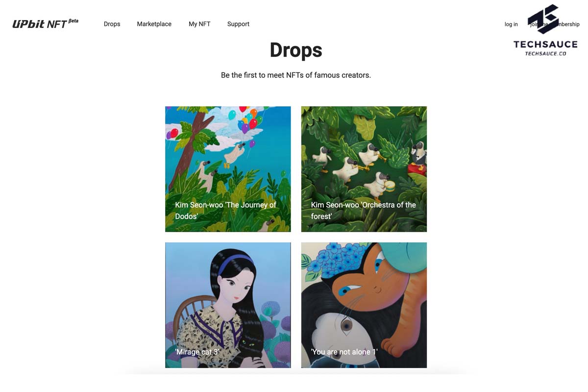
Task: View the 'Mirage cat 3' drop
Action: [228, 305]
